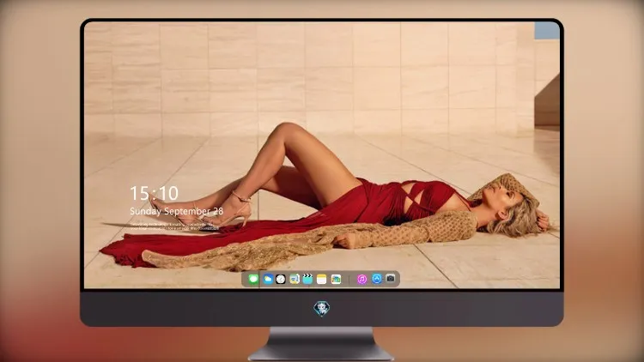Open the Preview app icon in dock
644x362 pixels.
294,279
